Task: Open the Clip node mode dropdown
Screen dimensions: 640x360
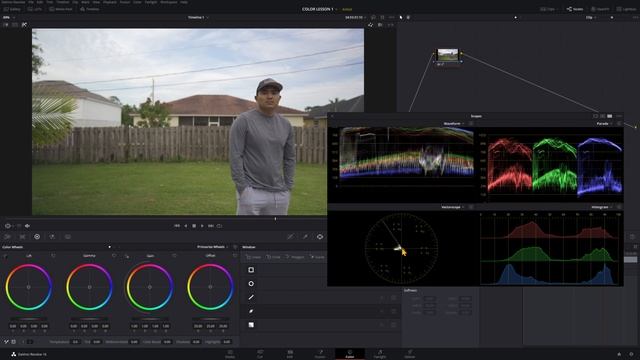Action: 590,18
